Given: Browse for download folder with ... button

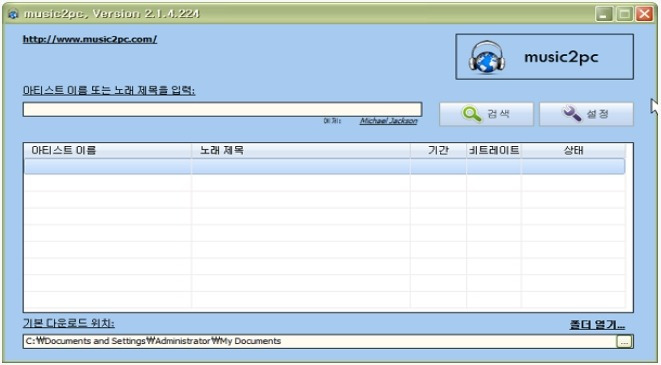Looking at the screenshot, I should [624, 341].
